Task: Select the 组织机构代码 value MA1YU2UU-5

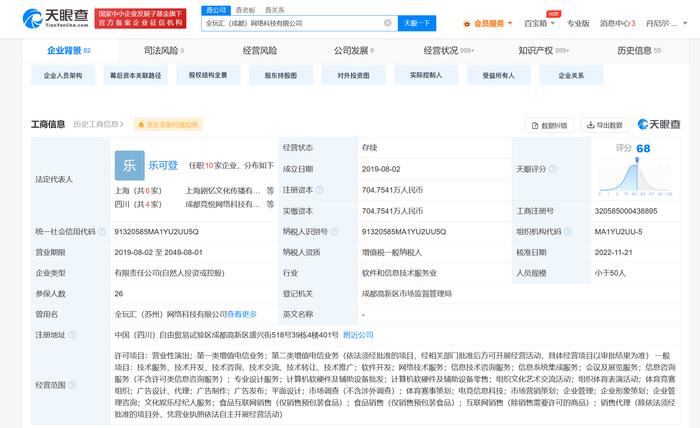Action: (618, 232)
